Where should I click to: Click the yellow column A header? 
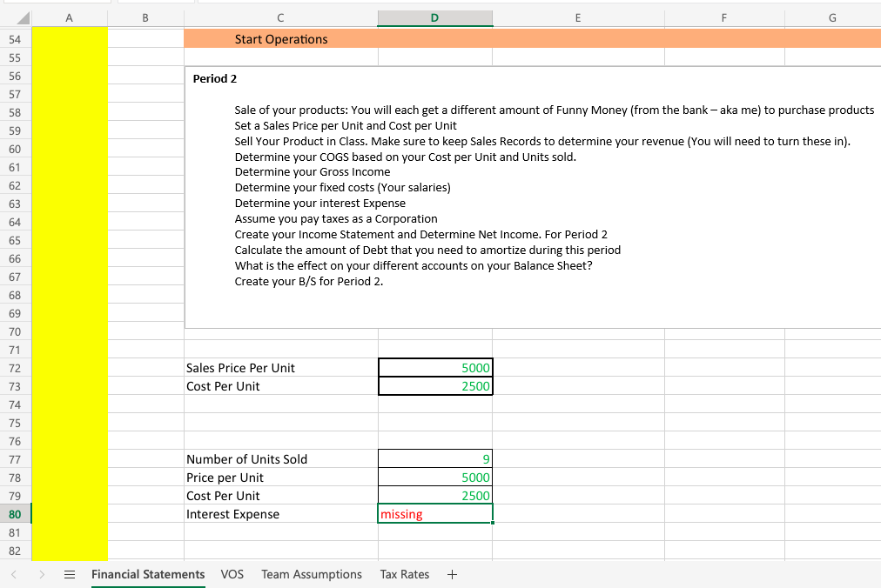click(x=69, y=17)
